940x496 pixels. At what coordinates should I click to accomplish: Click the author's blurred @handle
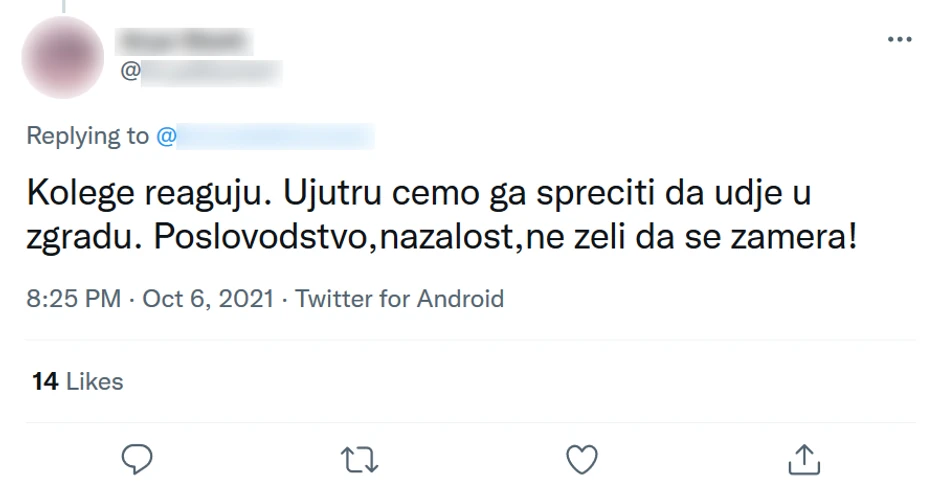[212, 71]
